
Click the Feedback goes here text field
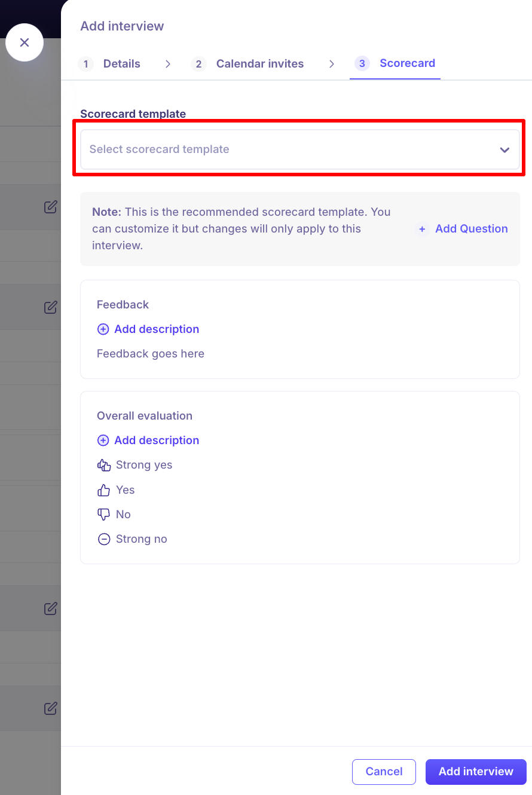(151, 354)
